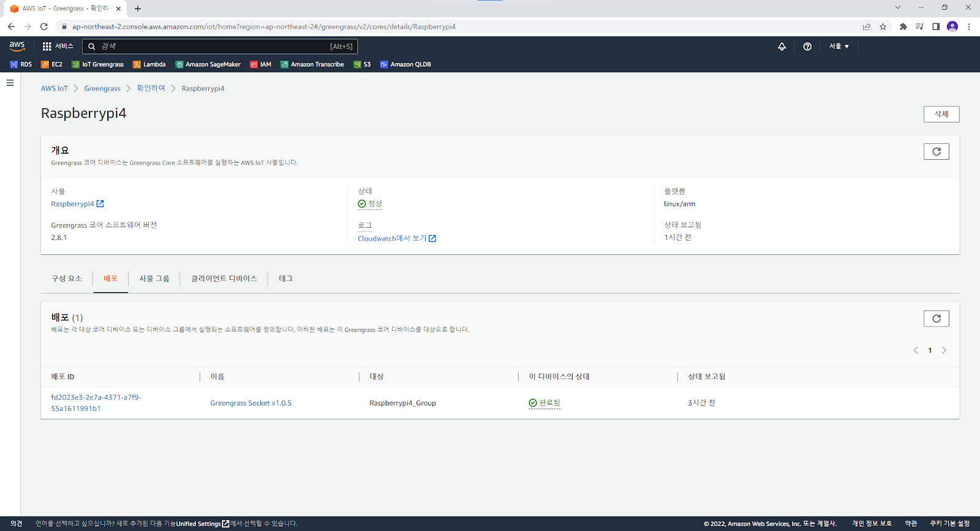Viewport: 980px width, 531px height.
Task: Open the 약관 terms link
Action: click(911, 524)
